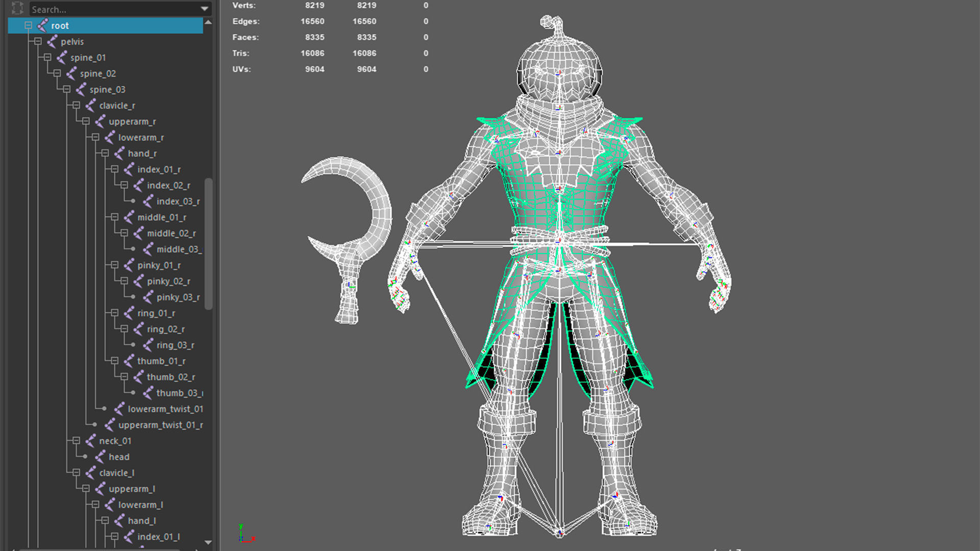Collapse the clavicle_l branch
The image size is (980, 551).
click(x=76, y=473)
